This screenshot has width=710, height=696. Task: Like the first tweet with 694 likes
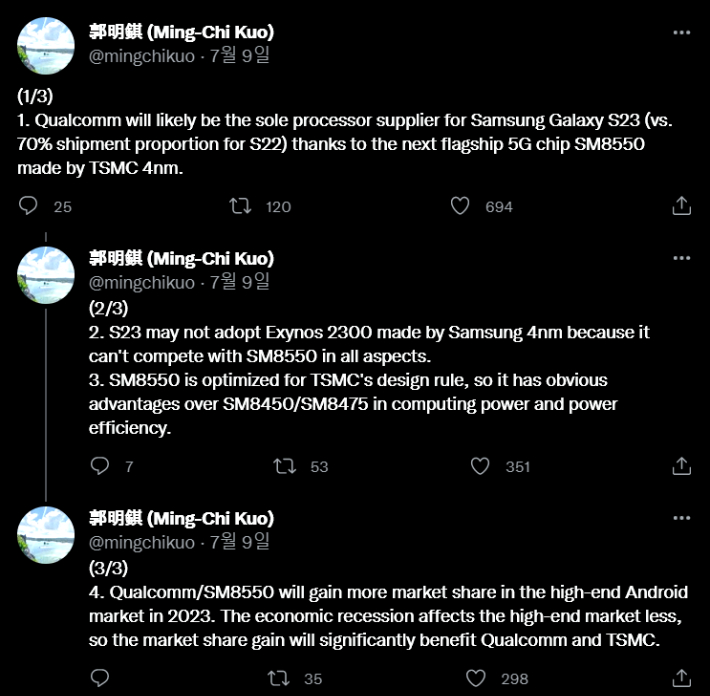tap(460, 206)
